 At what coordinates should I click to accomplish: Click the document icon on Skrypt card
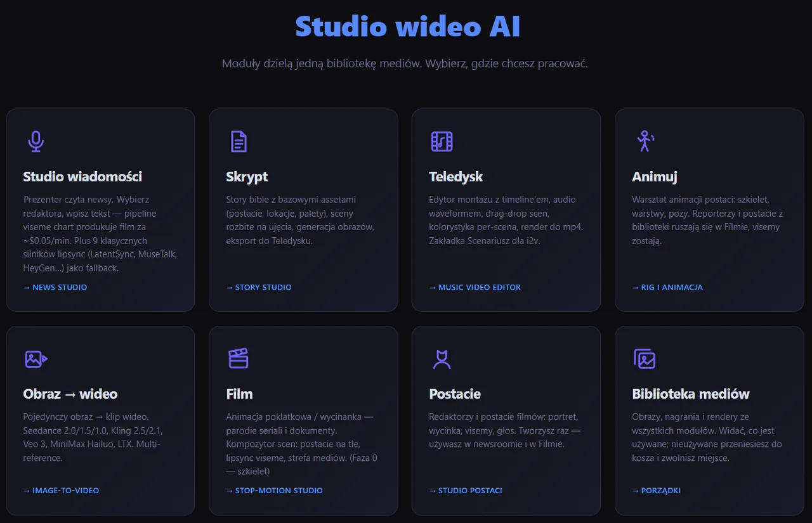click(x=239, y=141)
